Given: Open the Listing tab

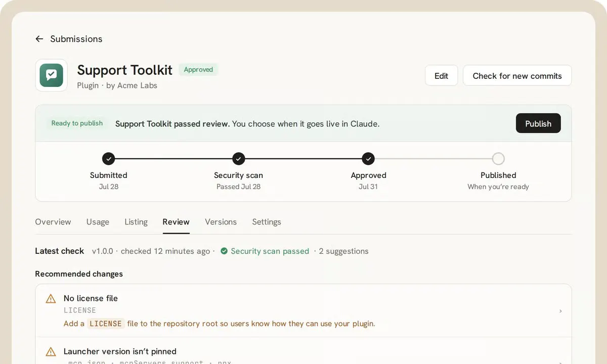Looking at the screenshot, I should pos(136,222).
